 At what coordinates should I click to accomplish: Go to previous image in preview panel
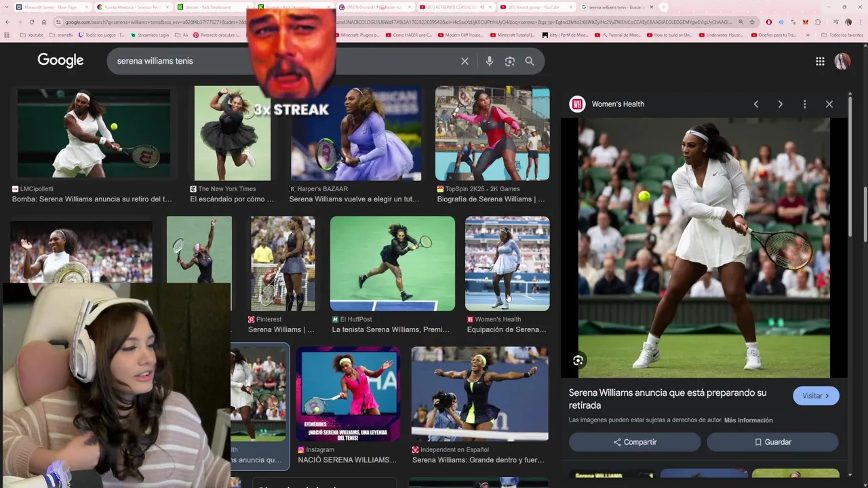point(755,104)
